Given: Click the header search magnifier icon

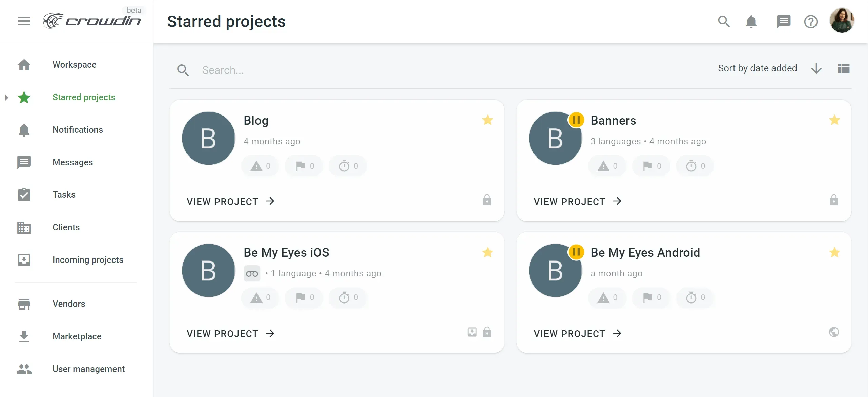Looking at the screenshot, I should tap(723, 21).
